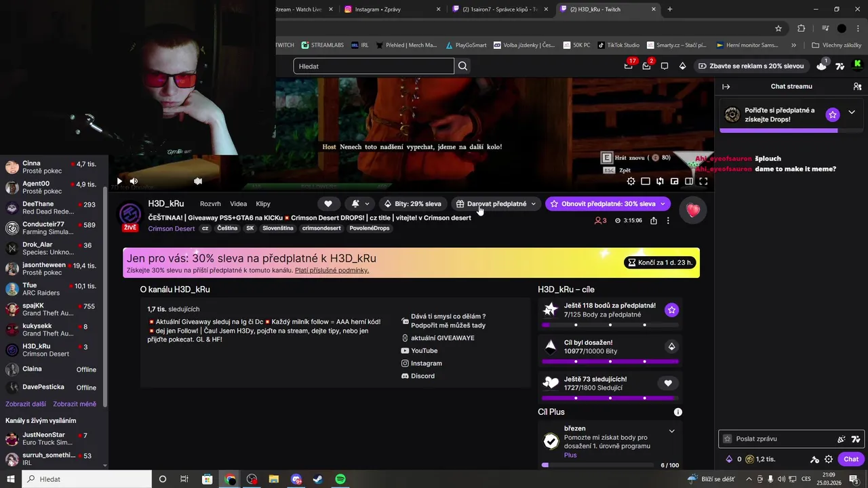Enter fullscreen video mode
The image size is (868, 488).
[x=703, y=181]
